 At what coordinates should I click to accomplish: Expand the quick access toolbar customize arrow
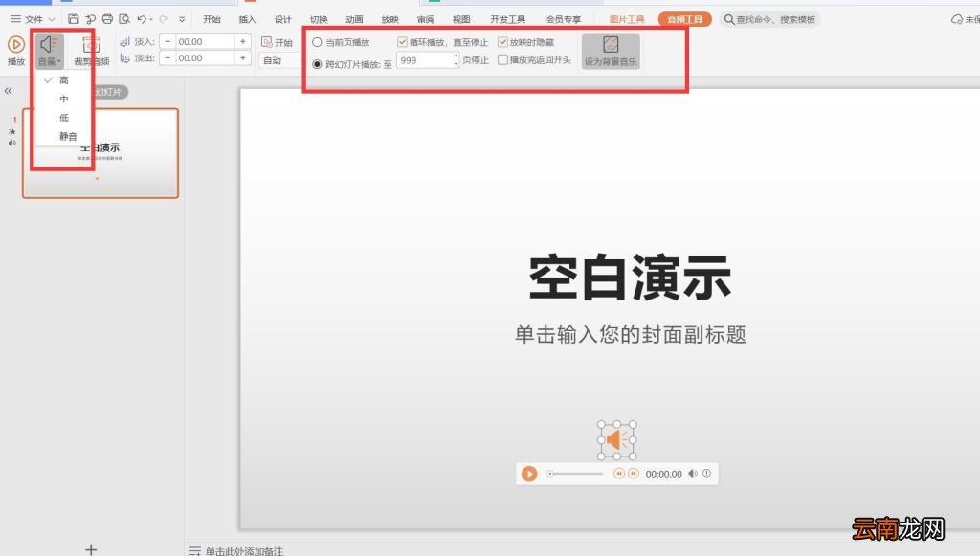(x=182, y=19)
